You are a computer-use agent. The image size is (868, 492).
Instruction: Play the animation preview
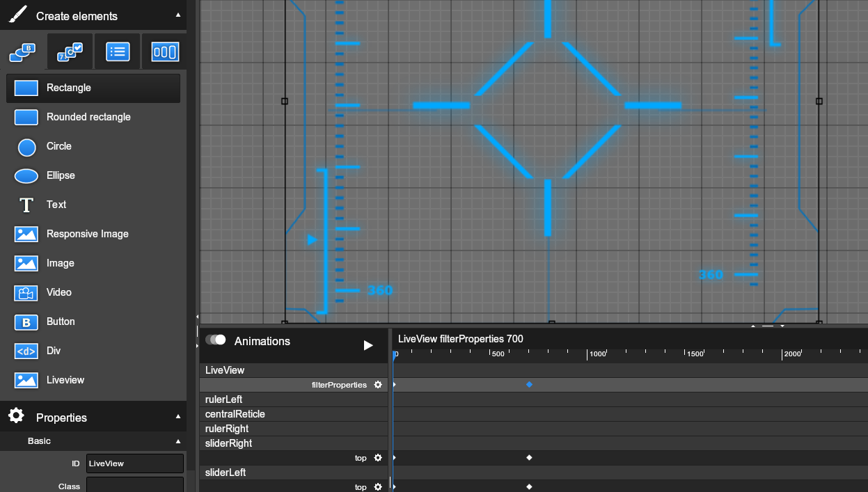pyautogui.click(x=368, y=344)
